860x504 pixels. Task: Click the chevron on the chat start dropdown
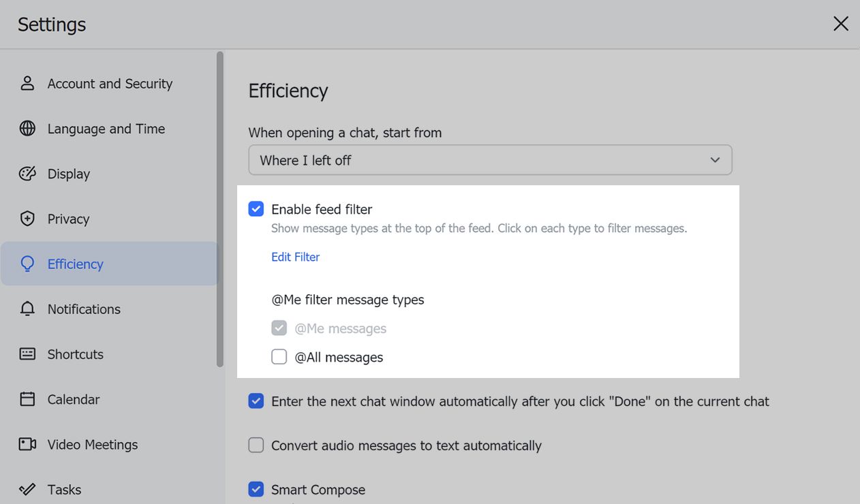(x=715, y=159)
